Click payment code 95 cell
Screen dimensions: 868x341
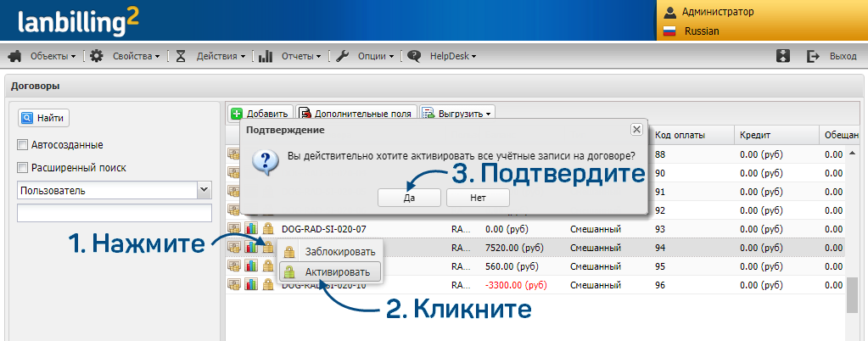pos(660,266)
